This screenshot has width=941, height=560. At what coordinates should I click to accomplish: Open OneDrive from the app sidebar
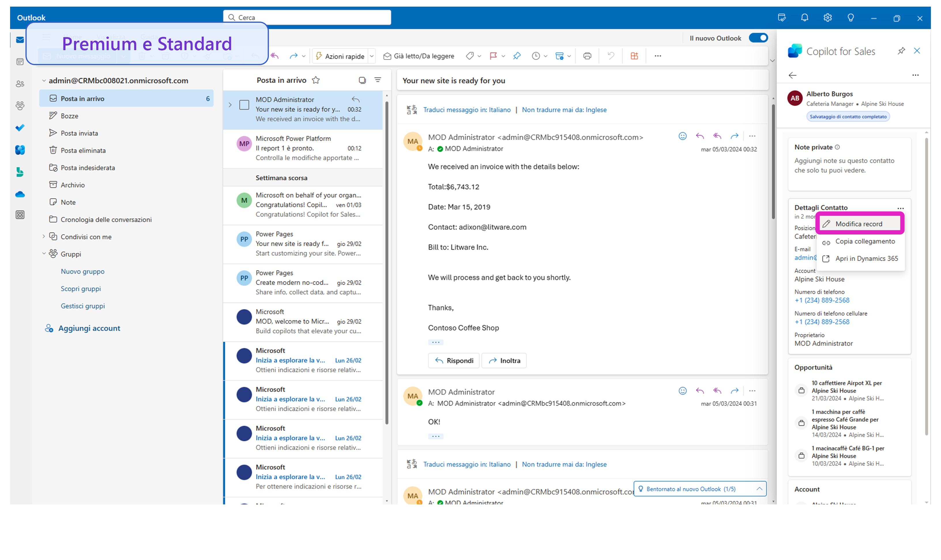click(20, 194)
